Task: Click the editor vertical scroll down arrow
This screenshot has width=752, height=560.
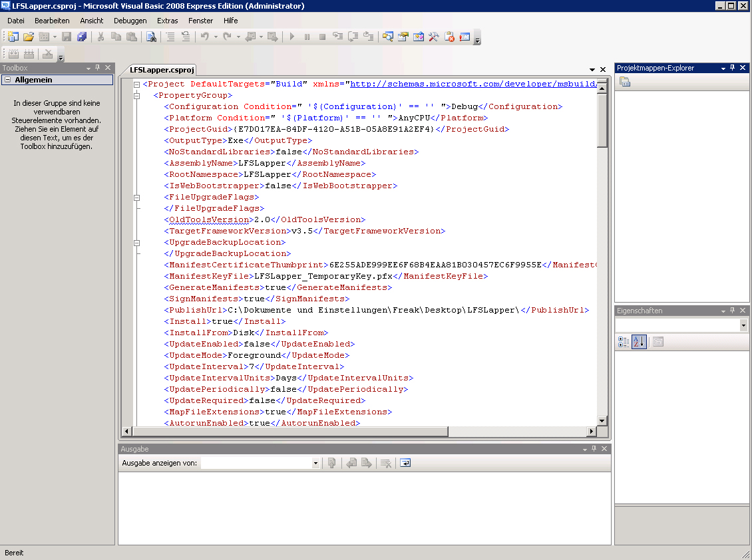Action: point(602,421)
